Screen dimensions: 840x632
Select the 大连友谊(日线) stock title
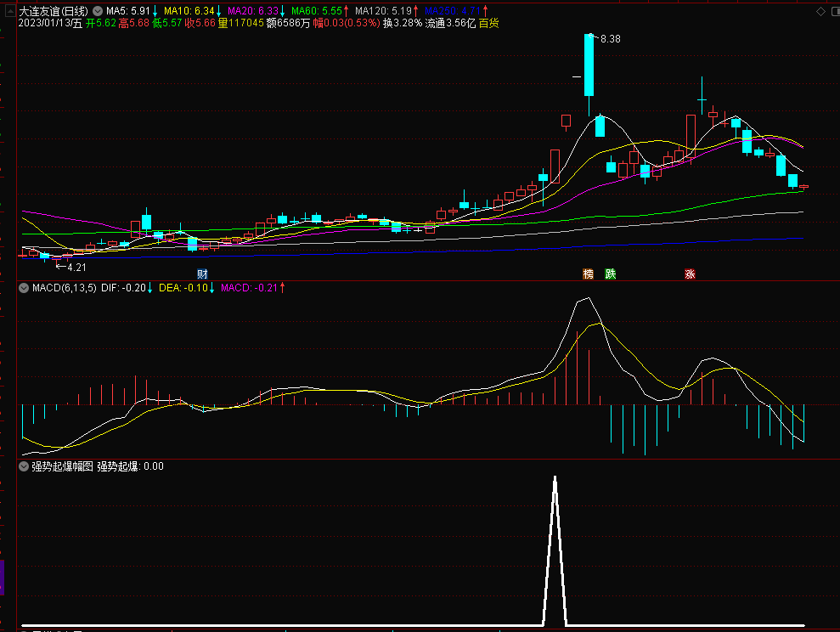coord(54,11)
